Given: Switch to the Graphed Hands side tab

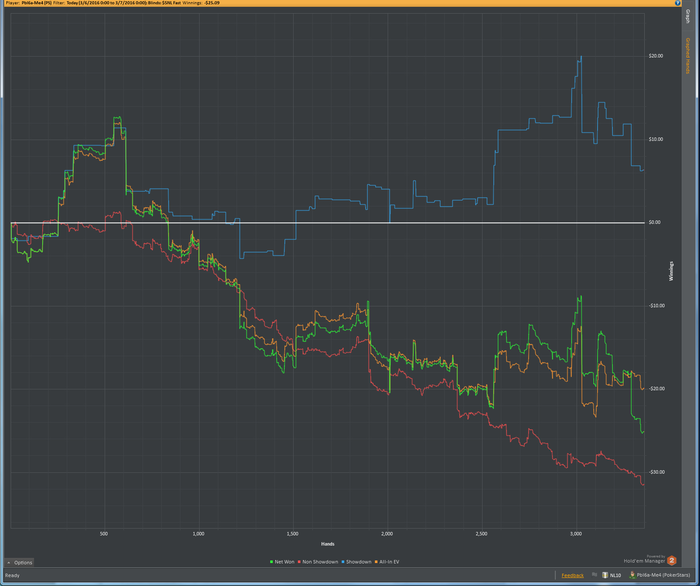Looking at the screenshot, I should click(x=688, y=56).
